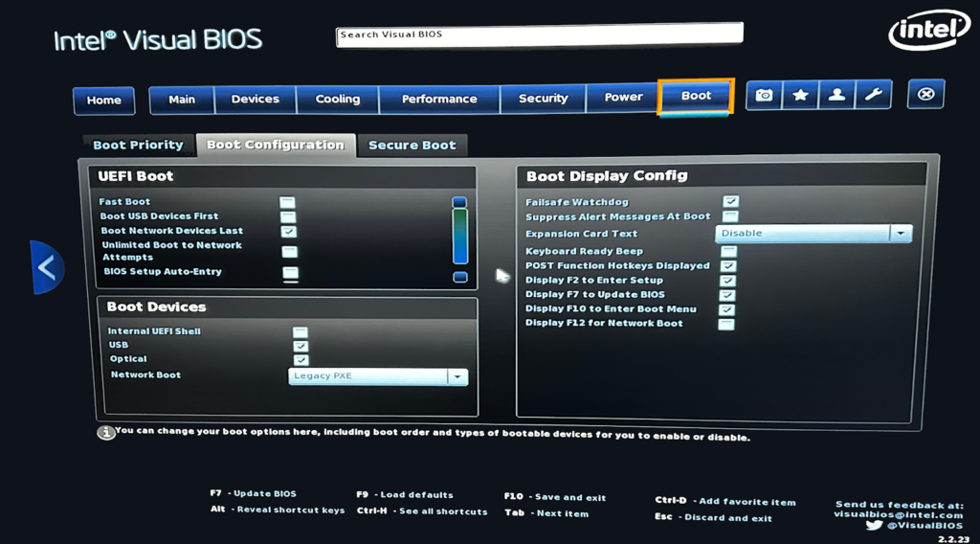Open the user profile icon

click(x=836, y=95)
